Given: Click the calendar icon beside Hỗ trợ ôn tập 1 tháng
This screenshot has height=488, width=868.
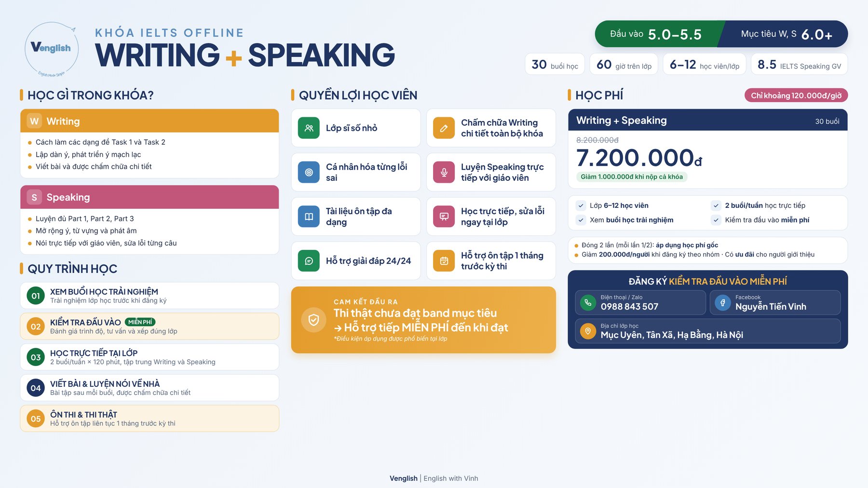Looking at the screenshot, I should pyautogui.click(x=444, y=261).
